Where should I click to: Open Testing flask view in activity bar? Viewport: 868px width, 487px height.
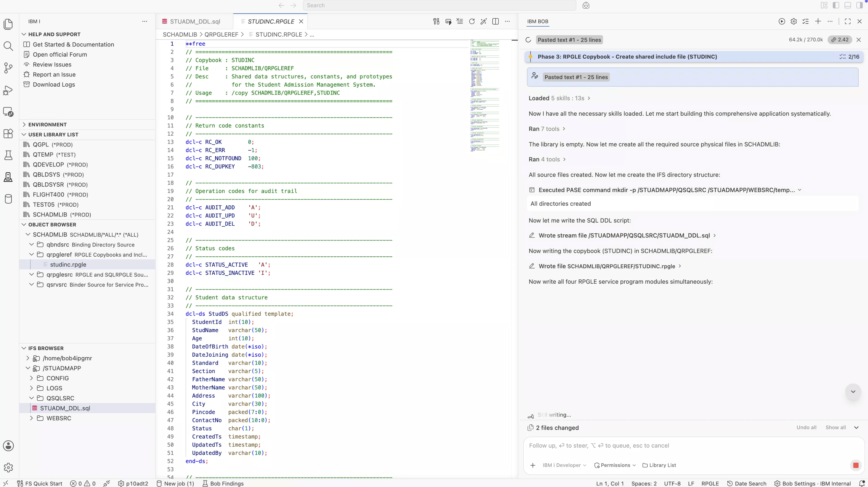pos(8,155)
